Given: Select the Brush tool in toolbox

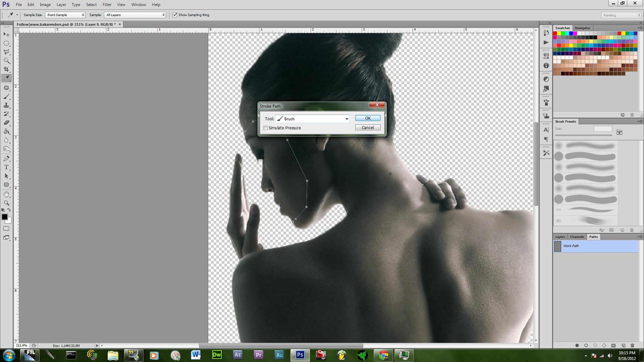Looking at the screenshot, I should [6, 97].
